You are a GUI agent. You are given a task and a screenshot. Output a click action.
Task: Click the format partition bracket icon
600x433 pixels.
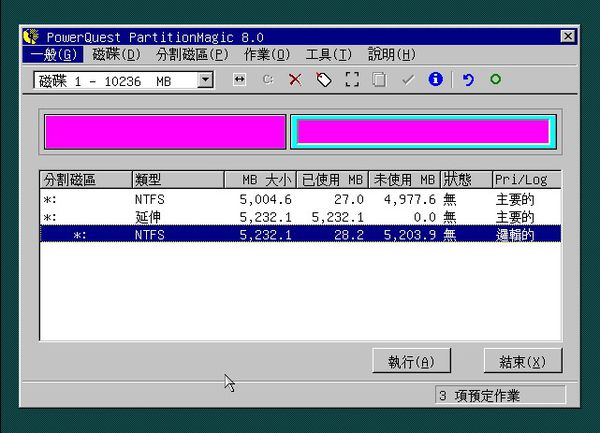(351, 80)
